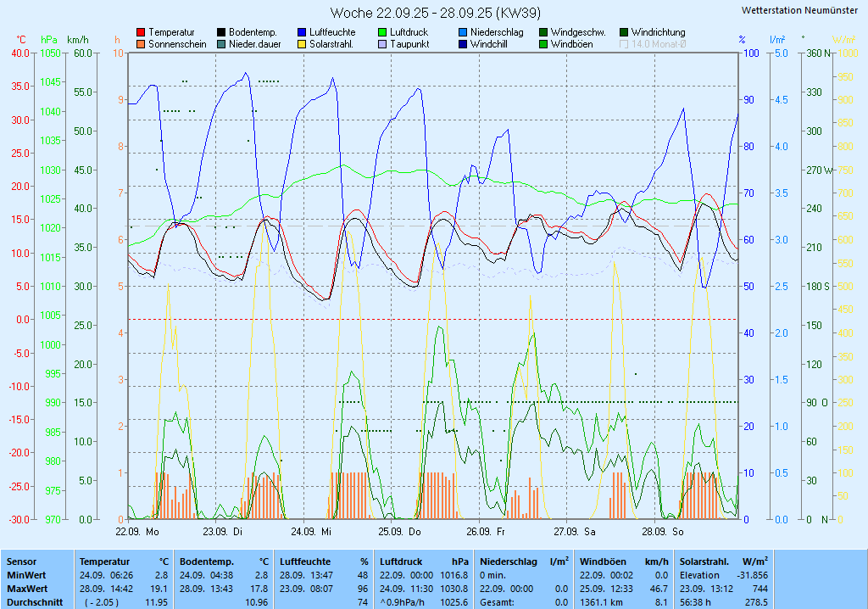
Task: Click the chart title Woche 22.09.25 - 28.09.25
Action: [436, 13]
